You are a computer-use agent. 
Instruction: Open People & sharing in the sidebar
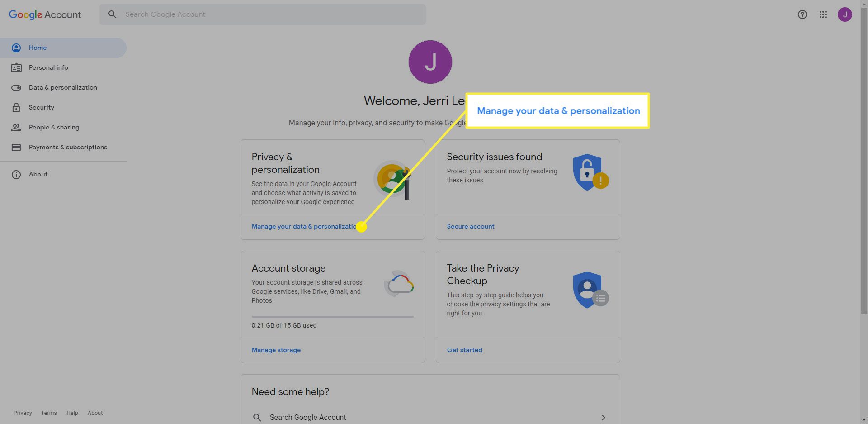(x=63, y=127)
